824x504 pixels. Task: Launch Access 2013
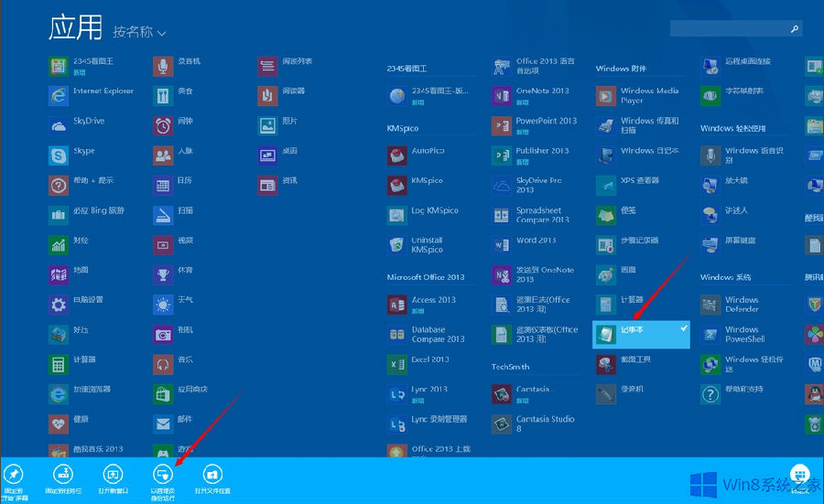click(x=422, y=305)
